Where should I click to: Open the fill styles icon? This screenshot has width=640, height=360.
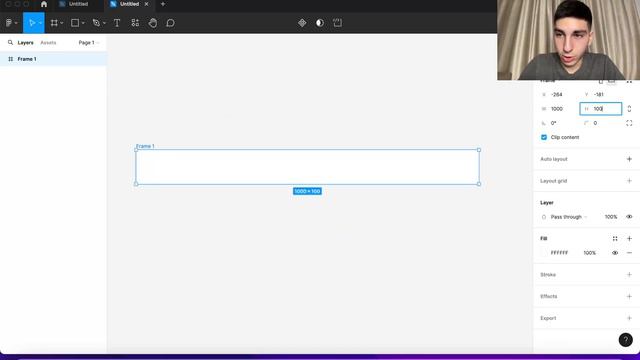[615, 238]
